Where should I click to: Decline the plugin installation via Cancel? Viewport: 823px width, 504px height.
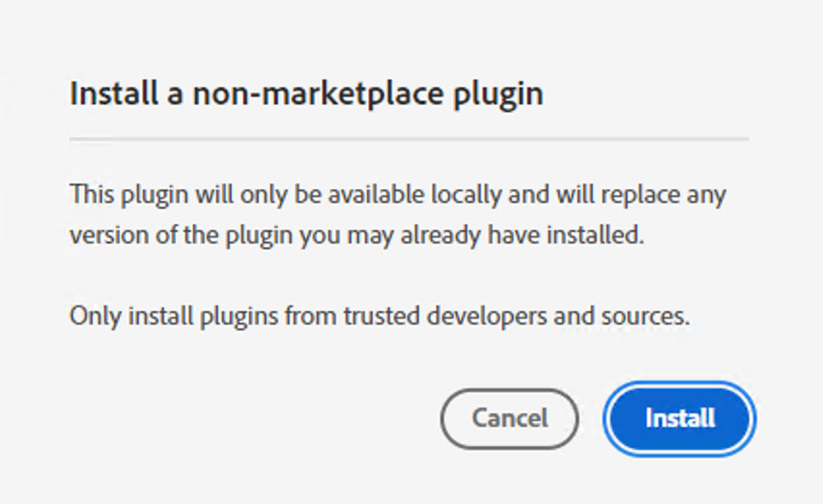(510, 418)
